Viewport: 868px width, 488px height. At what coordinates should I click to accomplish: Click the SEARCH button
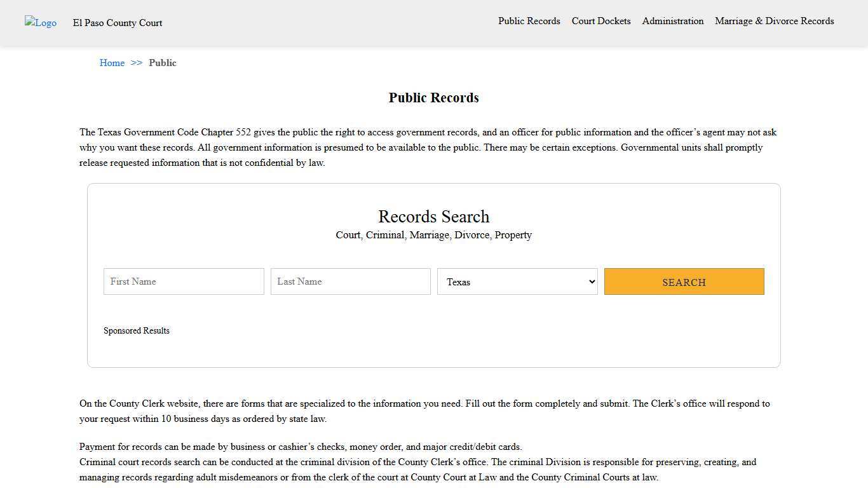684,281
